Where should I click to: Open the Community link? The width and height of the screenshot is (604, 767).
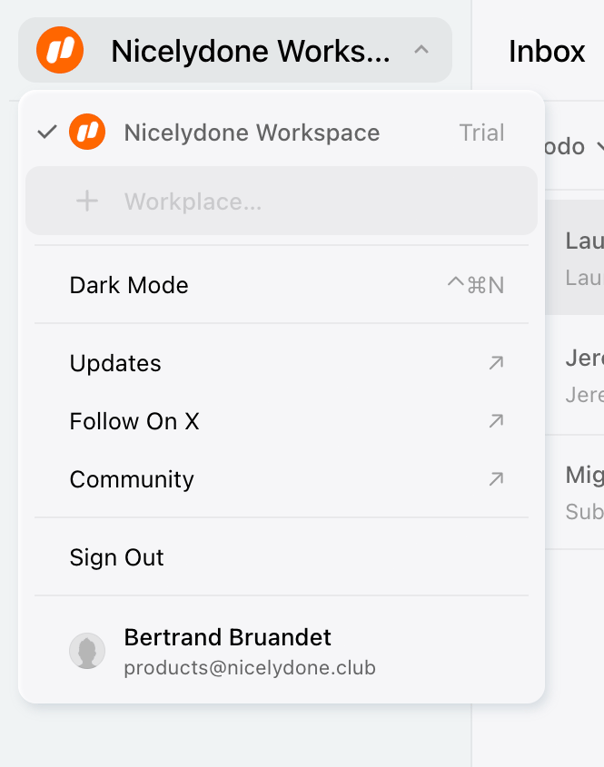click(281, 479)
